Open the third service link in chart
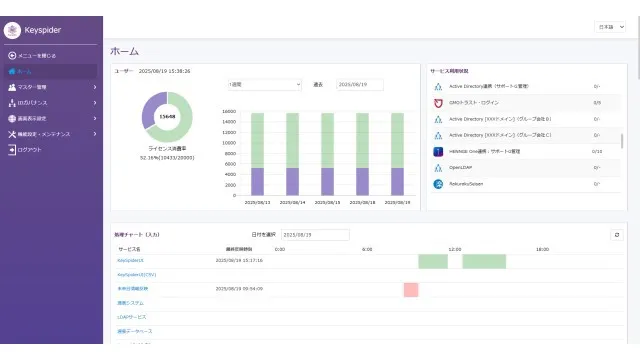 (133, 289)
